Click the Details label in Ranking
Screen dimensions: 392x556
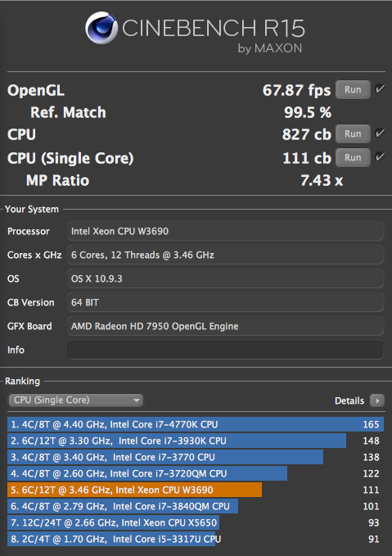pos(349,400)
